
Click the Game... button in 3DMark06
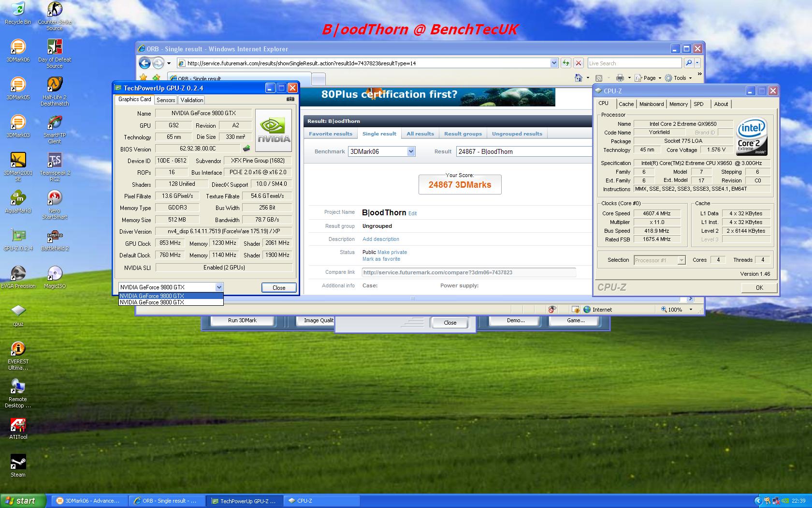pos(576,320)
